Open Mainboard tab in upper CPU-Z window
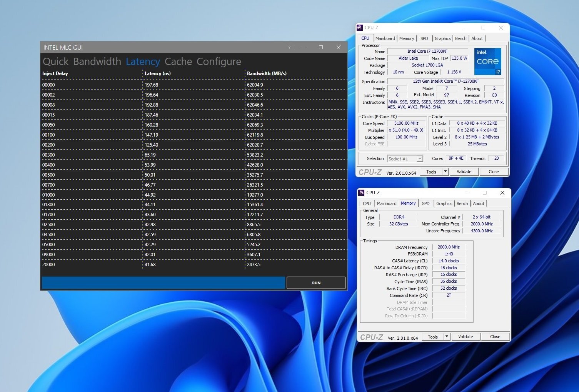 click(x=385, y=38)
